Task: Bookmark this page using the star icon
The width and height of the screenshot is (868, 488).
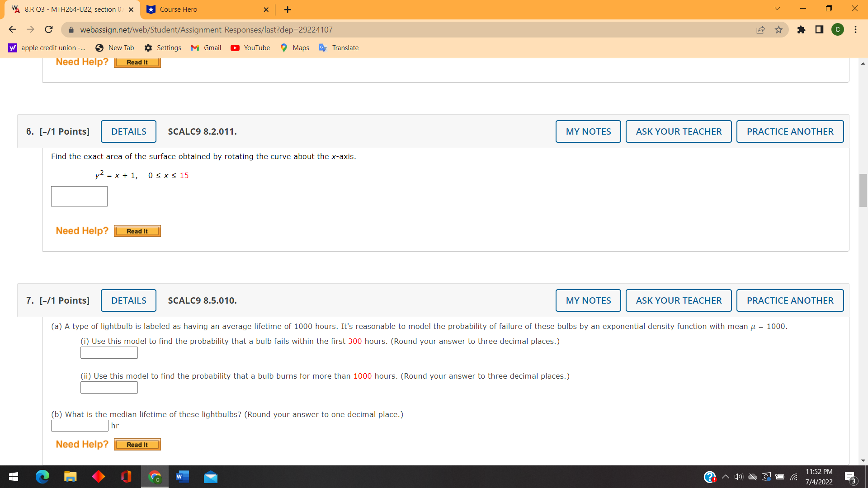Action: 778,29
